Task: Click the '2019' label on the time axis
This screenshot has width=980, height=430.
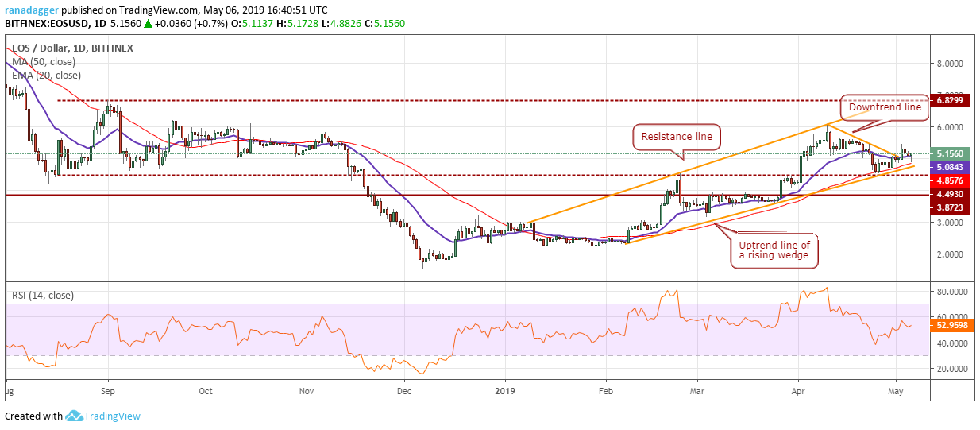Action: [504, 391]
